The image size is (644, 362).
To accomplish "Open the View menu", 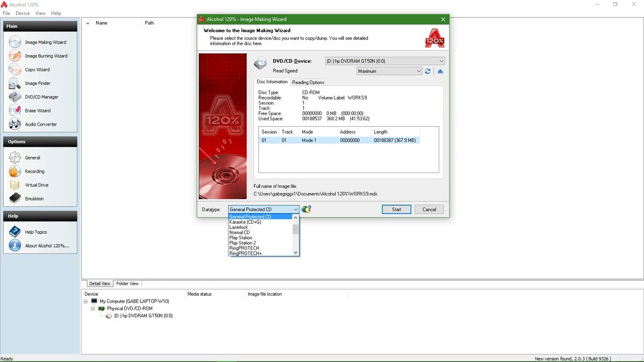I will [40, 13].
